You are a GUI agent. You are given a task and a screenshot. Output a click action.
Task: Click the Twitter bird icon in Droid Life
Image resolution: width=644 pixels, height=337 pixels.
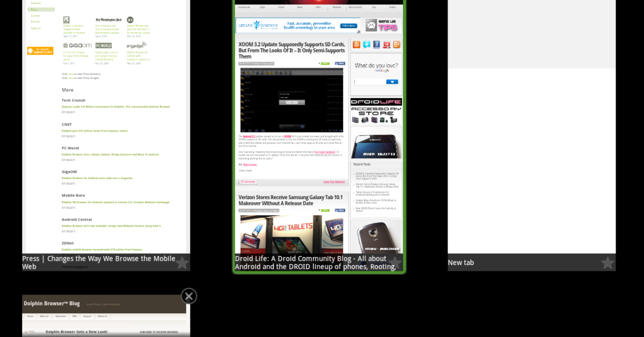pyautogui.click(x=367, y=45)
